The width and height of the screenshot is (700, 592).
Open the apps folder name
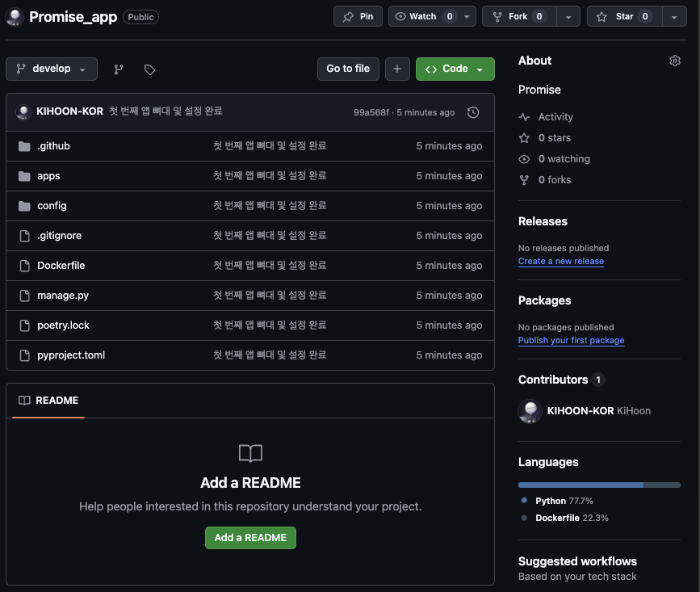click(48, 176)
